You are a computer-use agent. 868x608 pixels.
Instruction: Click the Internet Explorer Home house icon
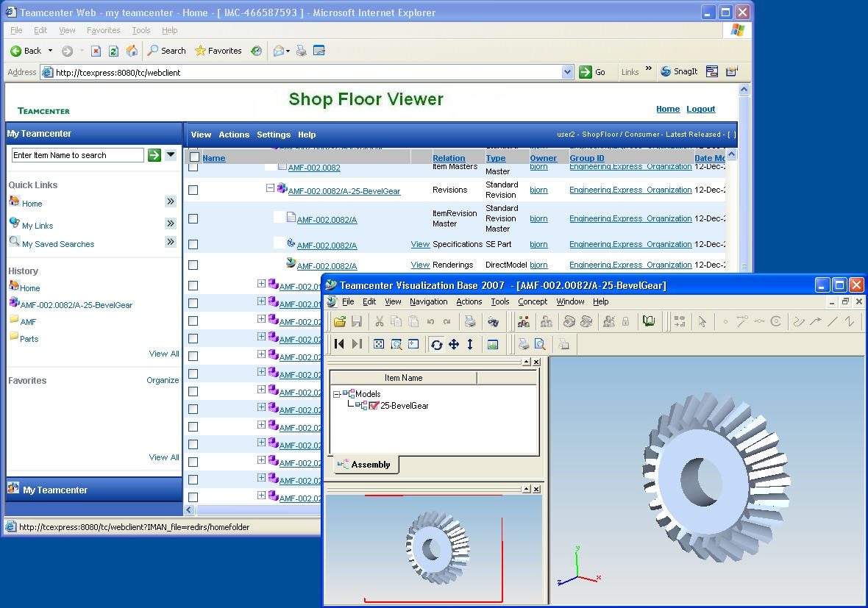[x=132, y=51]
